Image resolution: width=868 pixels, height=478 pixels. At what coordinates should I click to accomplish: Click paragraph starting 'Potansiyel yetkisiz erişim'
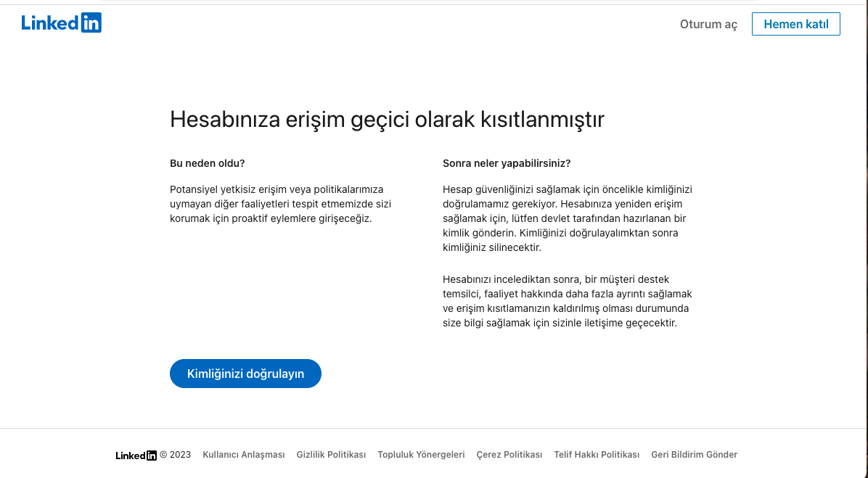pos(281,204)
